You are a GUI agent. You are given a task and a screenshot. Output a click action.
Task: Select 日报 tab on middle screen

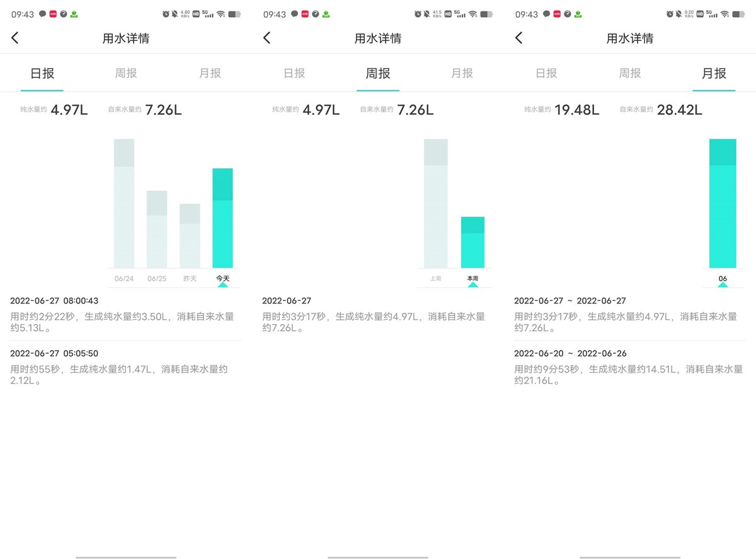[294, 73]
